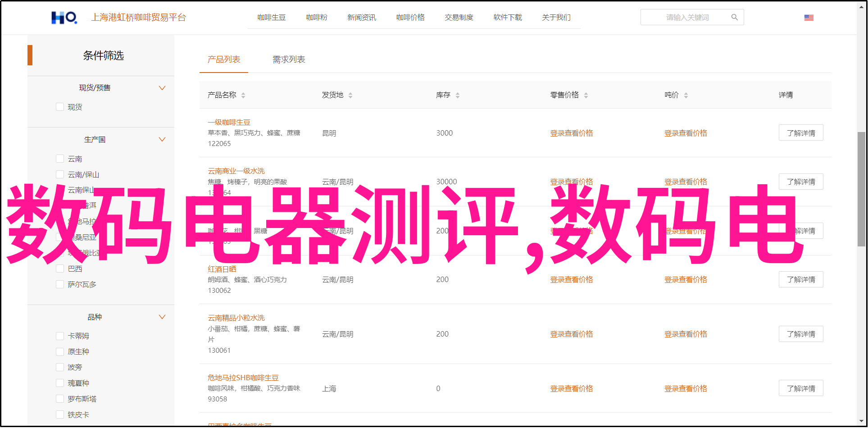Click retail 登录查看价格 for 一级咖啡生豆
Screen dimensions: 868x428
[x=572, y=133]
